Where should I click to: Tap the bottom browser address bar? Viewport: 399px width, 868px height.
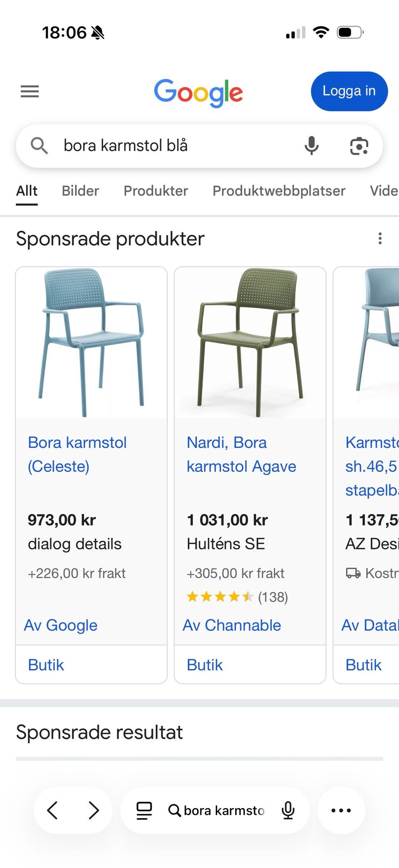click(x=224, y=810)
